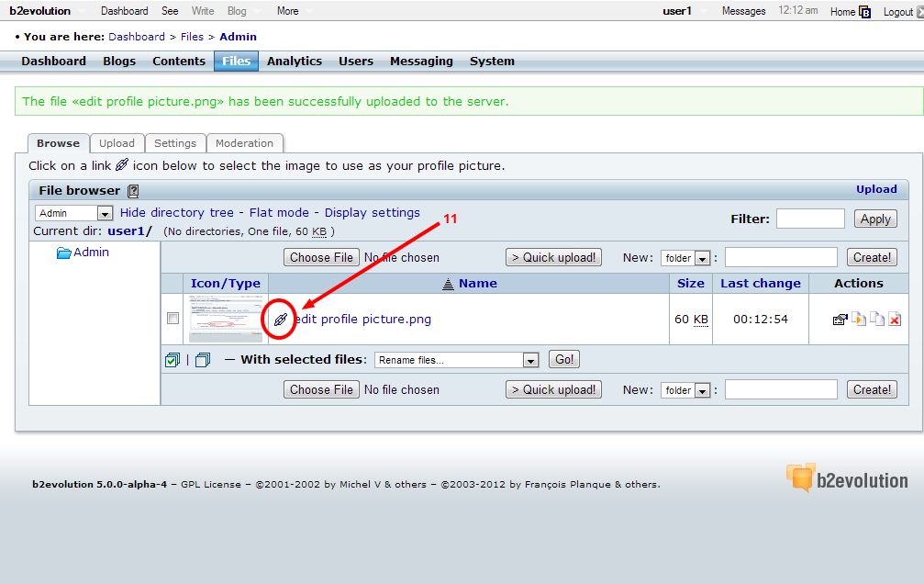Open the Blogs main navigation tab

coord(119,62)
